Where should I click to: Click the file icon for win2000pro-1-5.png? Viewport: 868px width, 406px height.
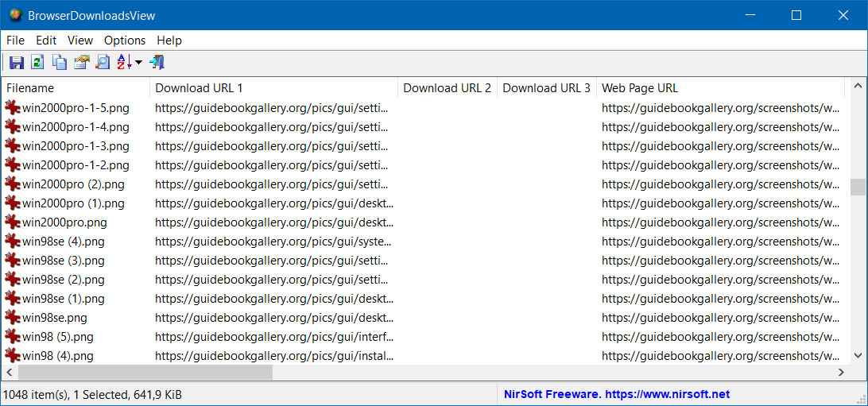click(13, 107)
